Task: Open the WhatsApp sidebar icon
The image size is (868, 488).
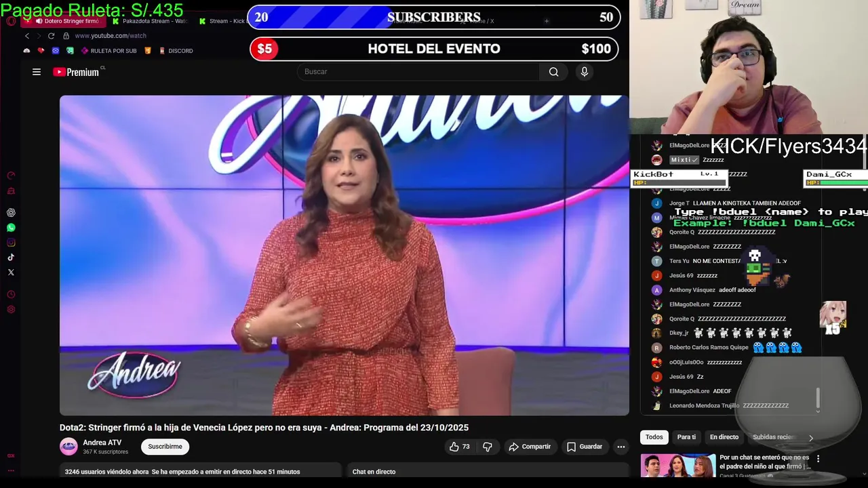Action: pos(11,228)
